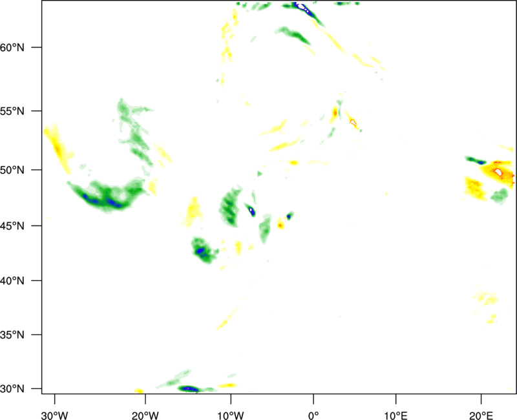Image resolution: width=517 pixels, height=420 pixels.
Task: Click the 40°N latitude label
Action: coord(12,281)
